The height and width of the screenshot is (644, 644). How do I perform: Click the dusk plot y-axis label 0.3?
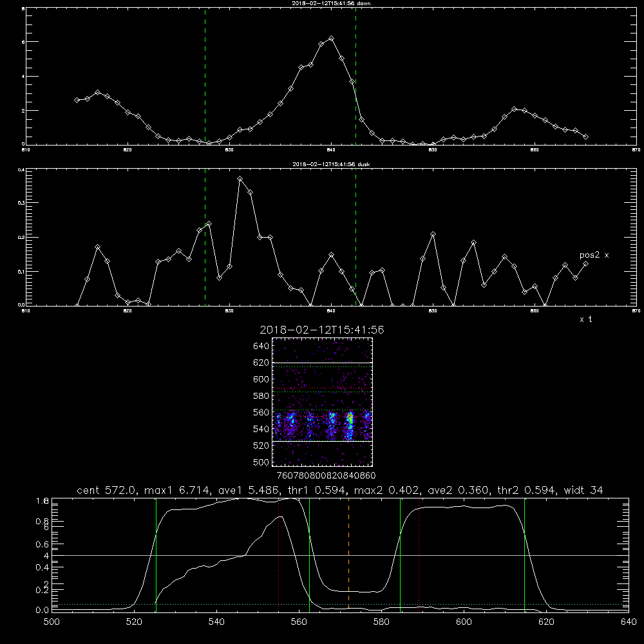(x=21, y=203)
